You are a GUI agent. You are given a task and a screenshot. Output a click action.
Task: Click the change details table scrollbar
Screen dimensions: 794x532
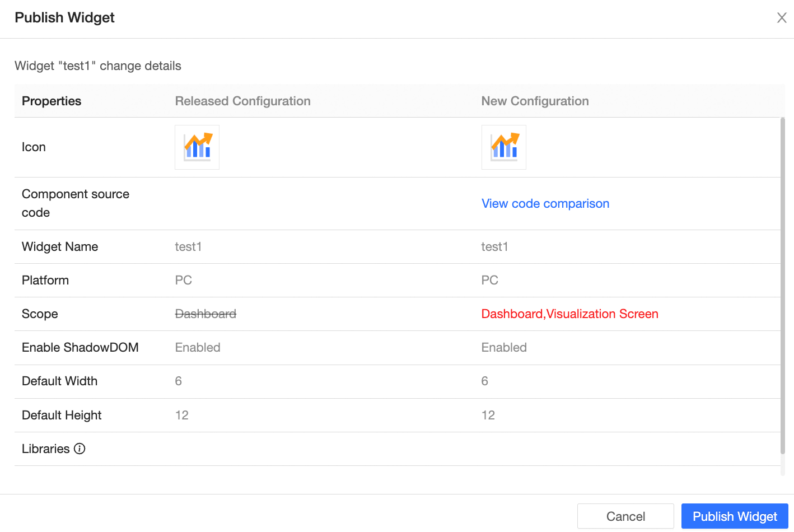[x=782, y=286]
